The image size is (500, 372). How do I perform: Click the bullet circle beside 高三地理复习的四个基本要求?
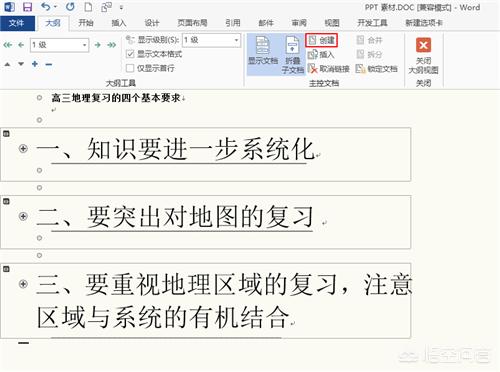pyautogui.click(x=39, y=98)
